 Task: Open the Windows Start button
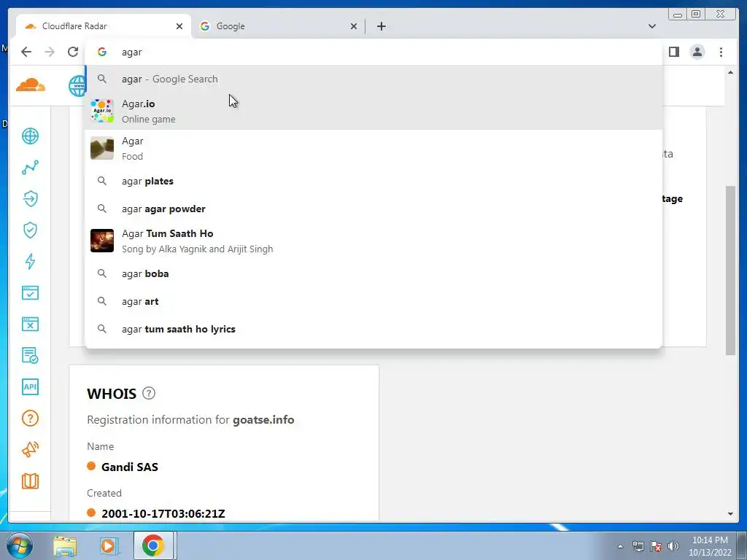click(20, 545)
